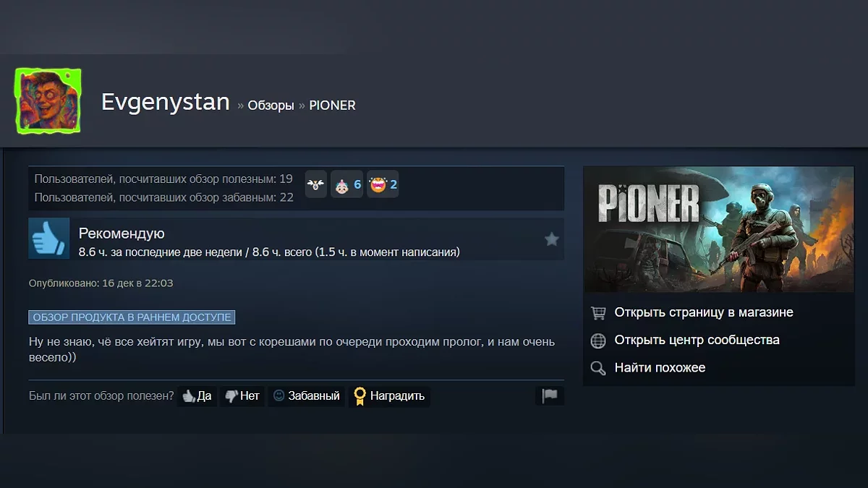Open Evgenystan's profile avatar
The width and height of the screenshot is (868, 488).
tap(48, 100)
